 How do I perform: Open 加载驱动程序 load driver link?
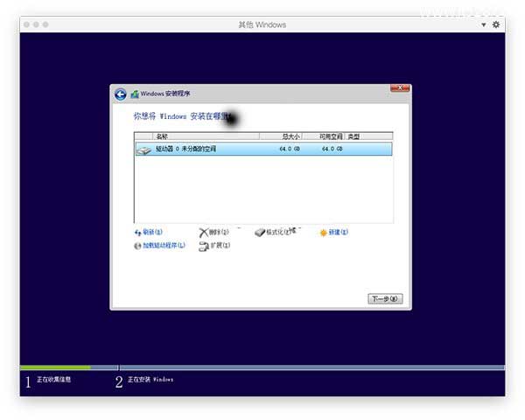click(x=160, y=246)
